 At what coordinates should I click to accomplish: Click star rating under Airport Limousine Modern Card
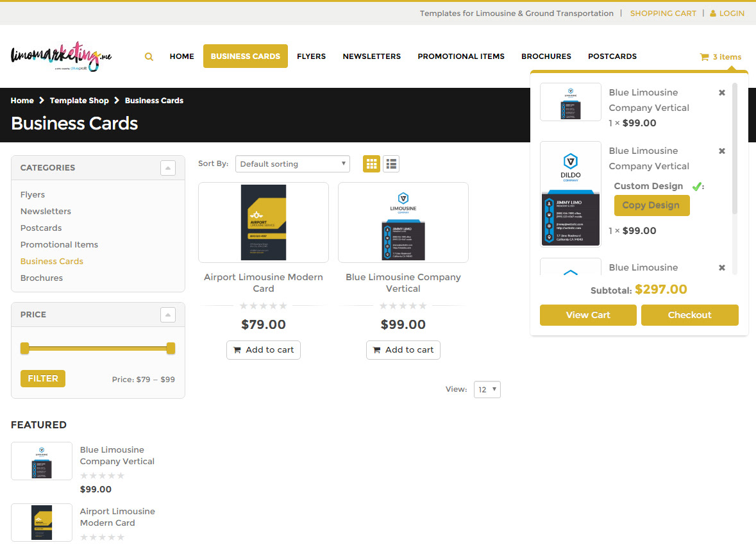click(264, 306)
